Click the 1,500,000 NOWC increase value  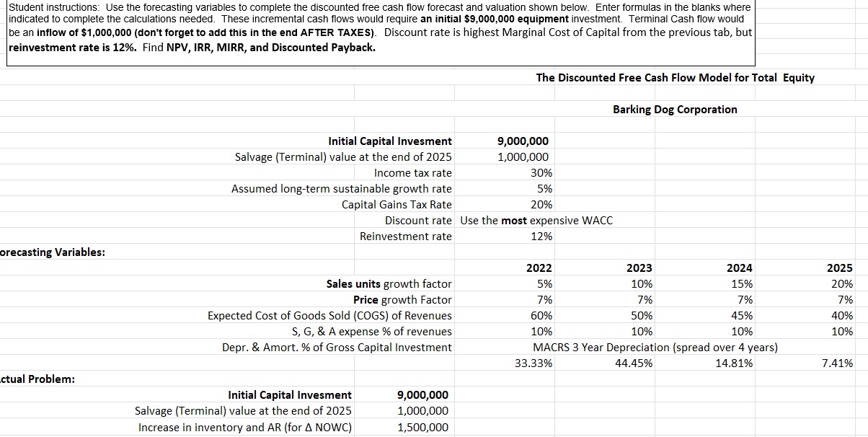(423, 426)
